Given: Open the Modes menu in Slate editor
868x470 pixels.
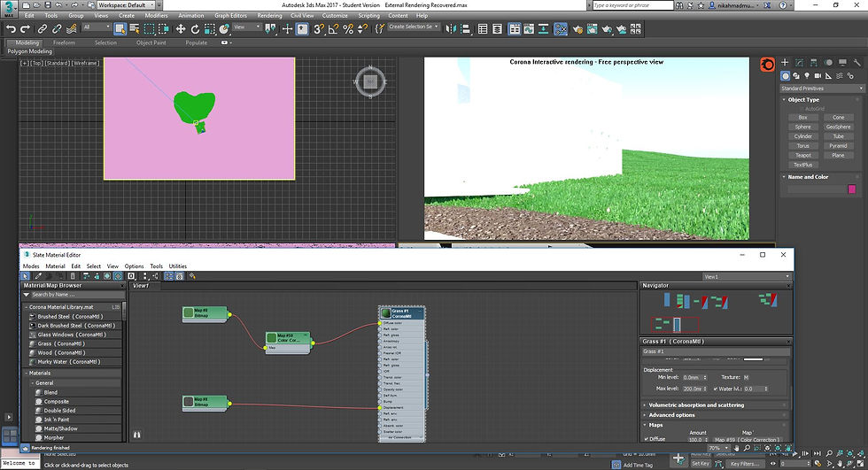Looking at the screenshot, I should [31, 266].
